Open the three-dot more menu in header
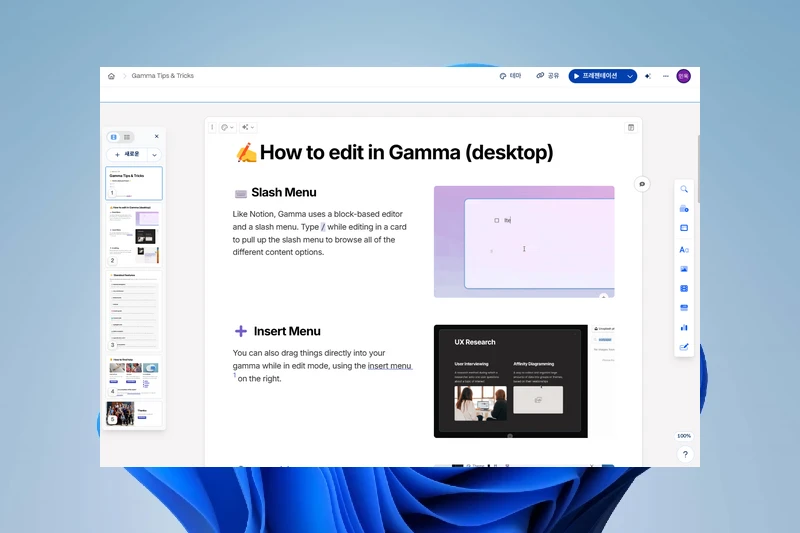800x533 pixels. coord(665,76)
